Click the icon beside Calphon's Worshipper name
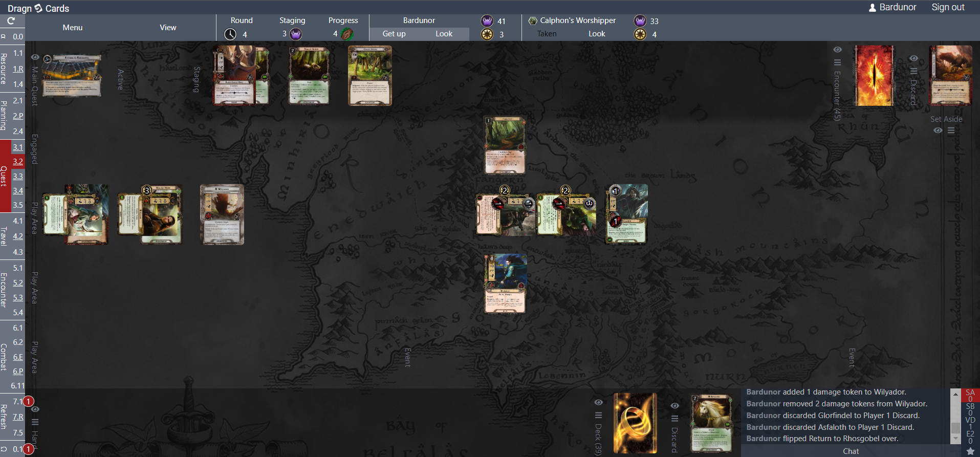 [x=533, y=20]
